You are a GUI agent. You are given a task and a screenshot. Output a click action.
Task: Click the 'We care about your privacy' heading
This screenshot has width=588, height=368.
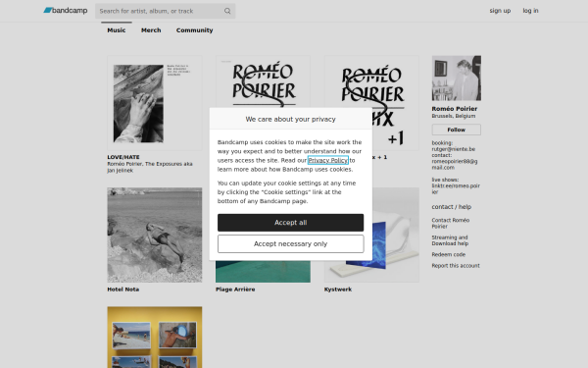click(x=291, y=119)
